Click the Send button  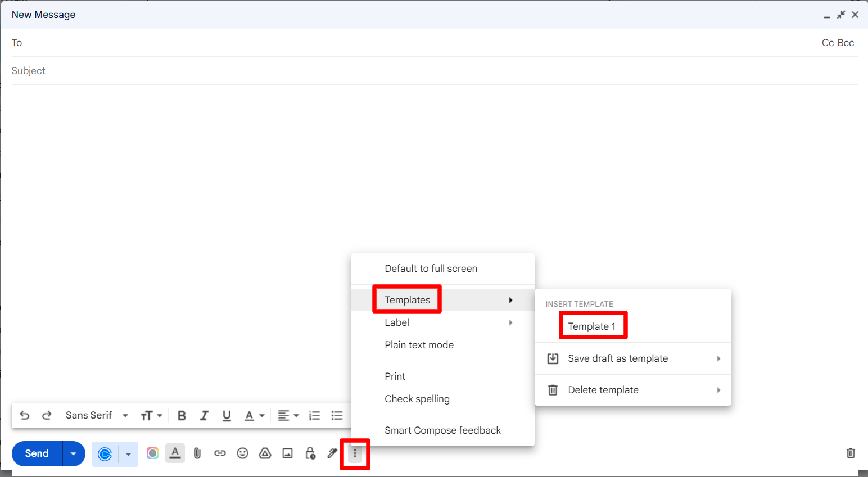click(x=37, y=453)
